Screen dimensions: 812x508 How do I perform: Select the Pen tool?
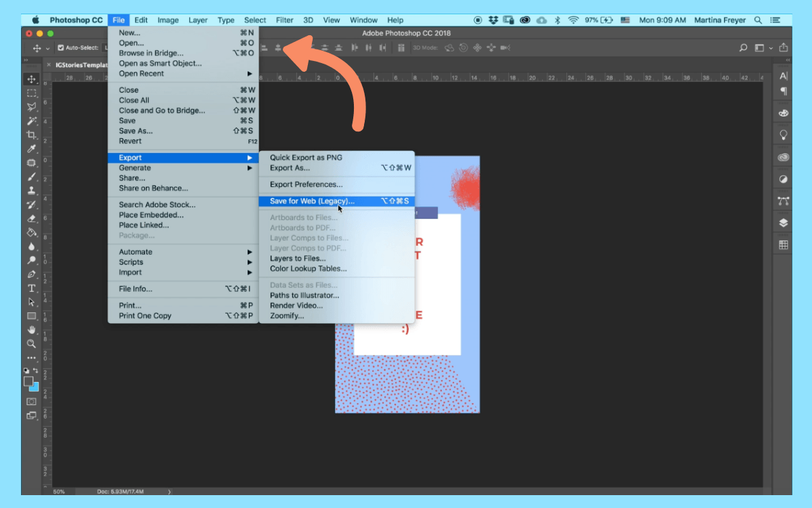tap(31, 274)
